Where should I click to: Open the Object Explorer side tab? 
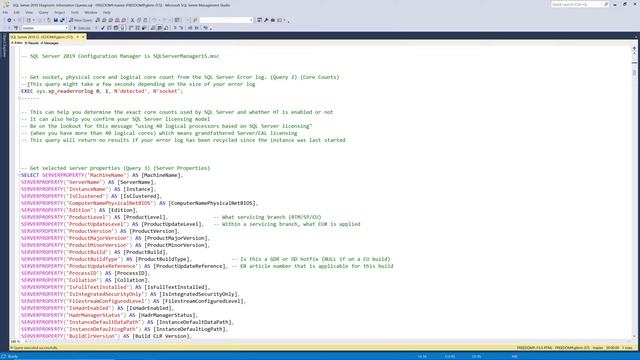coord(4,46)
